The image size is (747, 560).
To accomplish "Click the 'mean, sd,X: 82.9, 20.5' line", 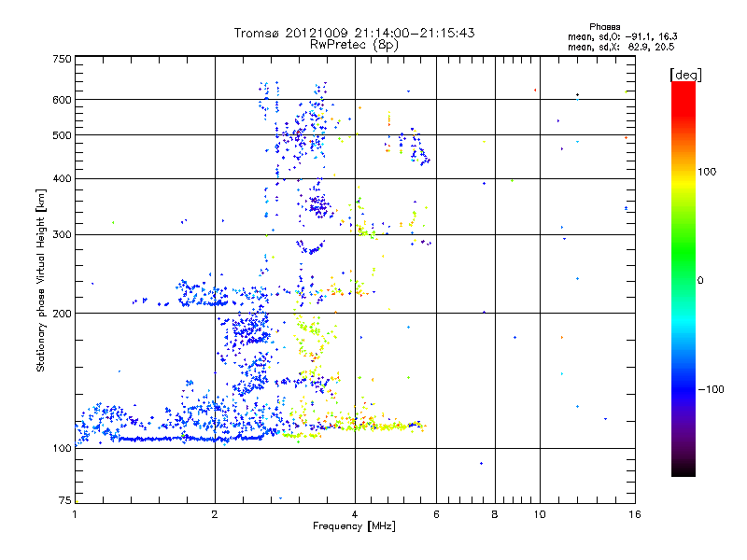I will [621, 47].
